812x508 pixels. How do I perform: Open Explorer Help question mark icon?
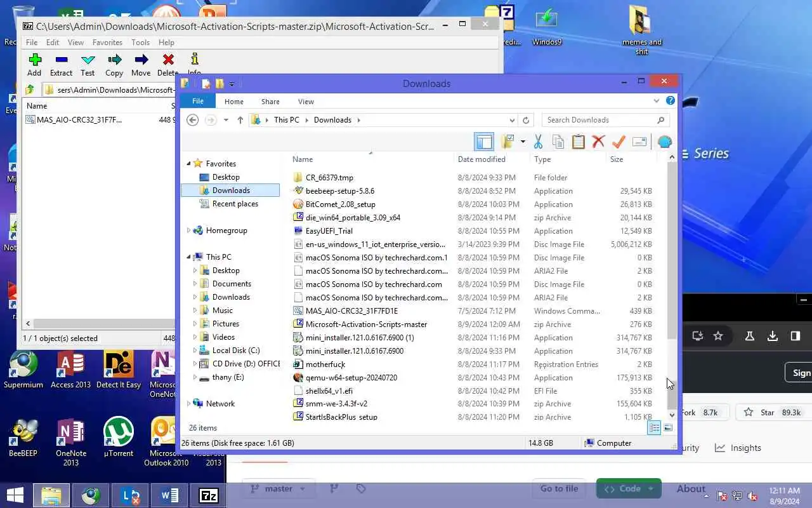point(671,101)
